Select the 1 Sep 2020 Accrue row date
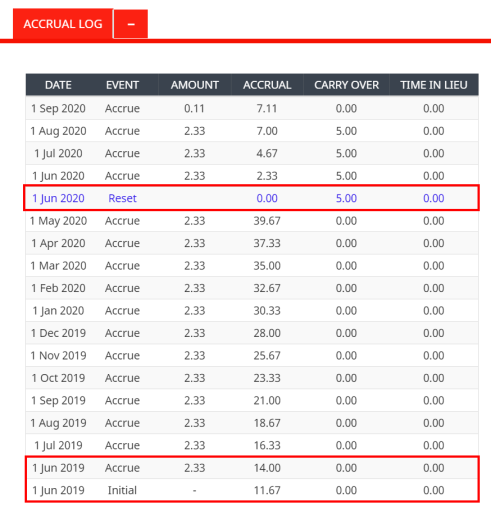This screenshot has width=491, height=506. [x=58, y=109]
